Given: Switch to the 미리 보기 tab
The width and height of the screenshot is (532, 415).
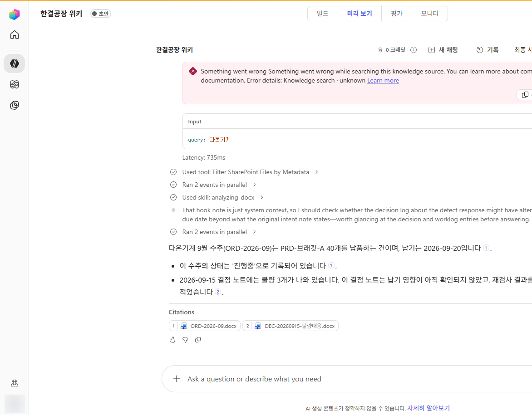Looking at the screenshot, I should click(360, 14).
